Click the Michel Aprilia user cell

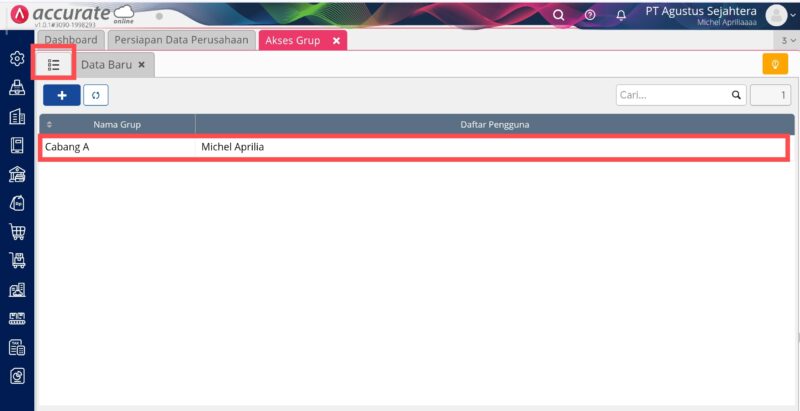coord(233,148)
